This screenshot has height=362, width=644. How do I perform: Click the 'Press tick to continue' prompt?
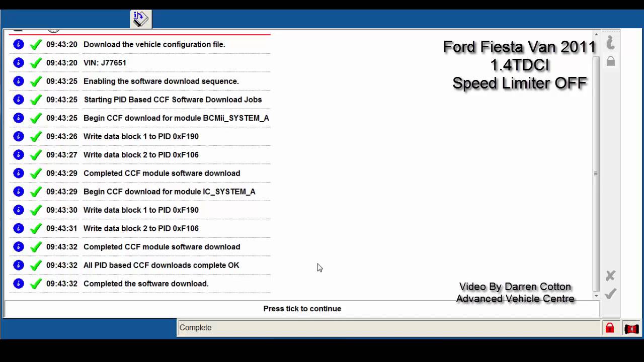click(302, 309)
